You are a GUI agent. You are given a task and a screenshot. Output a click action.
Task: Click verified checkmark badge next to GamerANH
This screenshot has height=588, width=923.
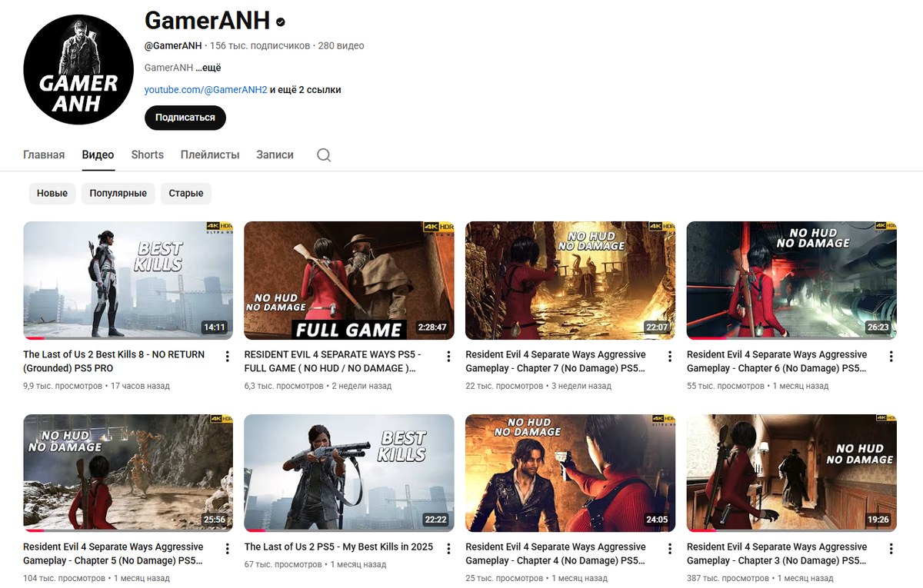tap(281, 22)
